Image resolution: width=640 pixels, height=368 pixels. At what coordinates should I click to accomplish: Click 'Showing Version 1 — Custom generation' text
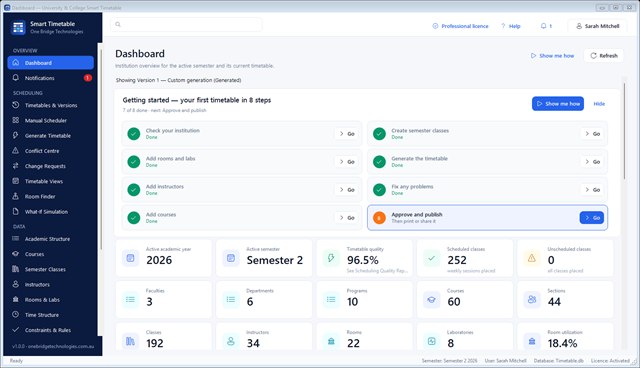click(x=178, y=80)
